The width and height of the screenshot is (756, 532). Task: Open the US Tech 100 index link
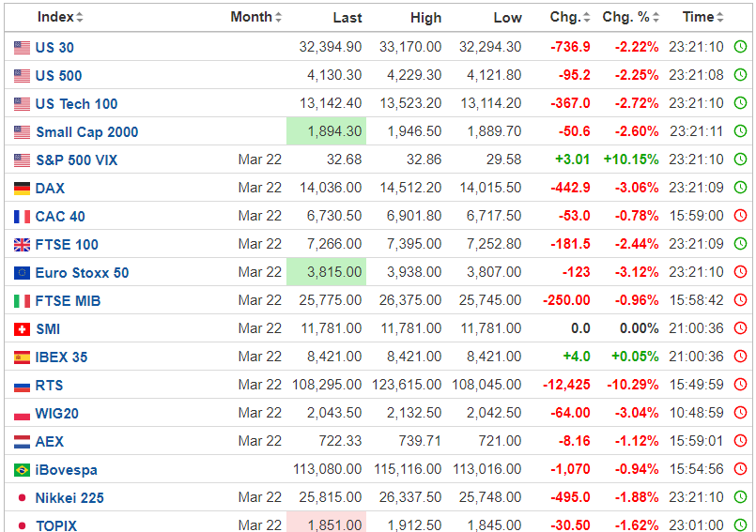76,104
